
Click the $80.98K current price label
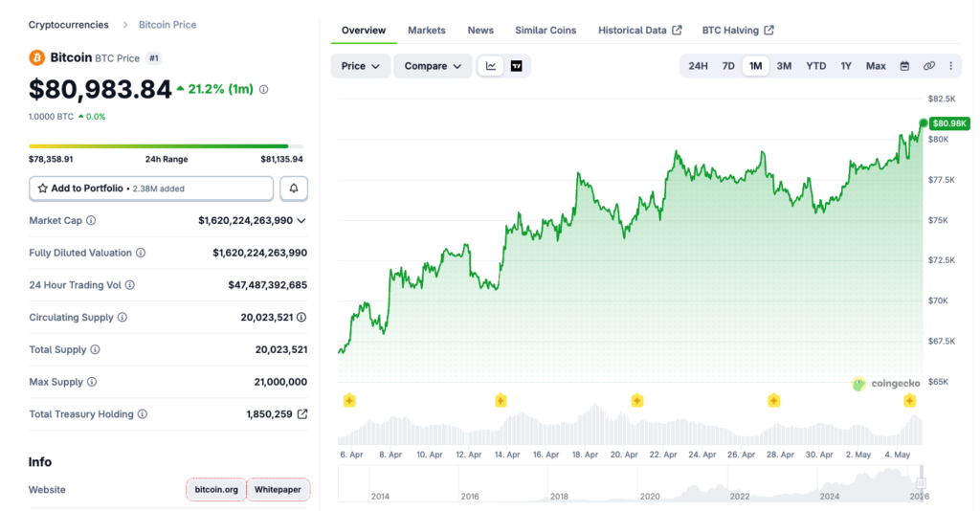(949, 123)
